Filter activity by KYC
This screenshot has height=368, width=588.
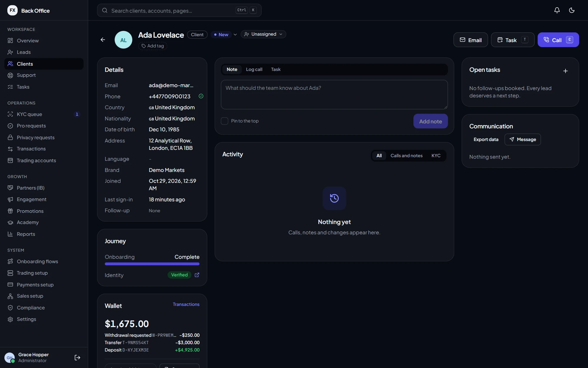point(436,156)
